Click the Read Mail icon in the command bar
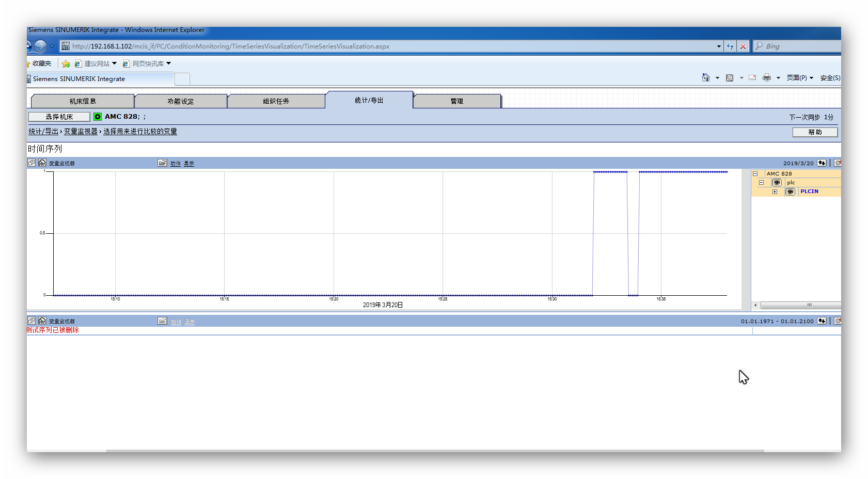Image resolution: width=868 pixels, height=479 pixels. 752,77
